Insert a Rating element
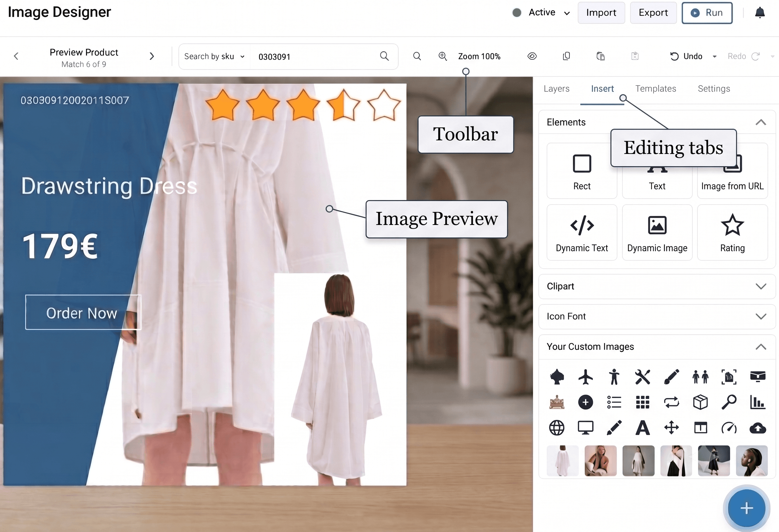 pyautogui.click(x=733, y=232)
